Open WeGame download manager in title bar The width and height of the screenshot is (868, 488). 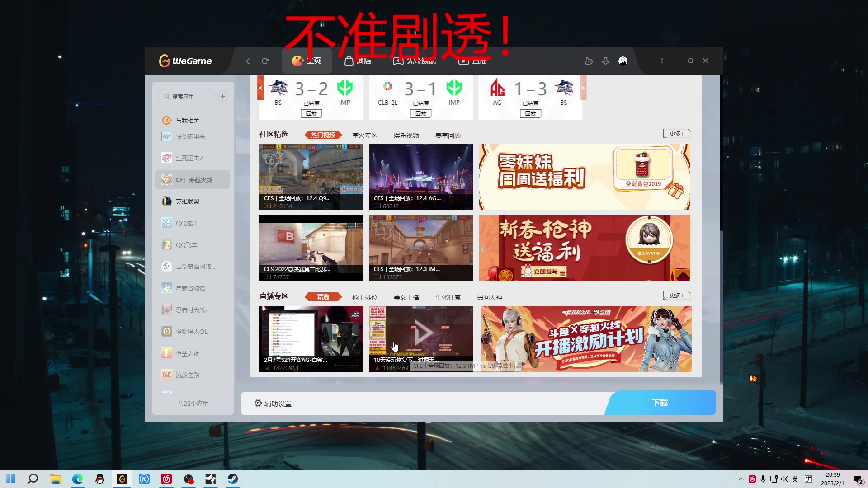point(605,61)
